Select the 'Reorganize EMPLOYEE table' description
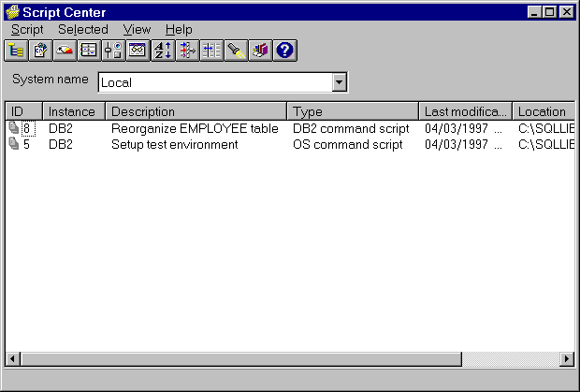 pyautogui.click(x=195, y=128)
